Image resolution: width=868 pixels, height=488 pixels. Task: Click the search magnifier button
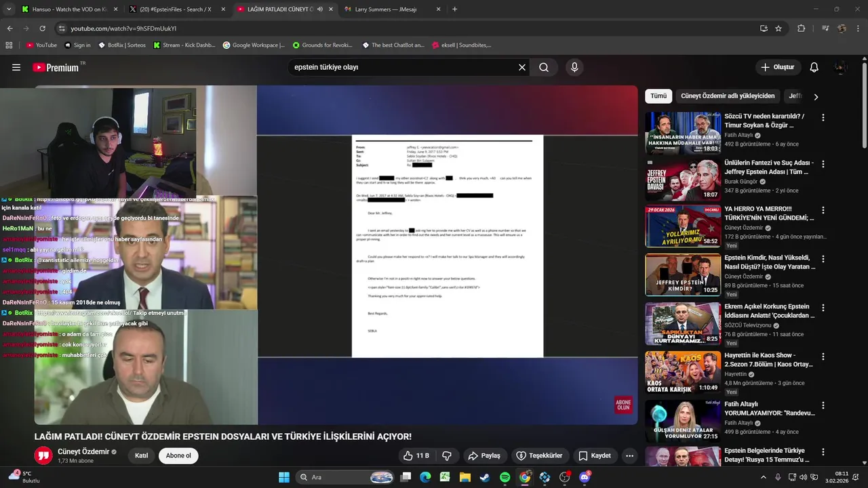544,67
